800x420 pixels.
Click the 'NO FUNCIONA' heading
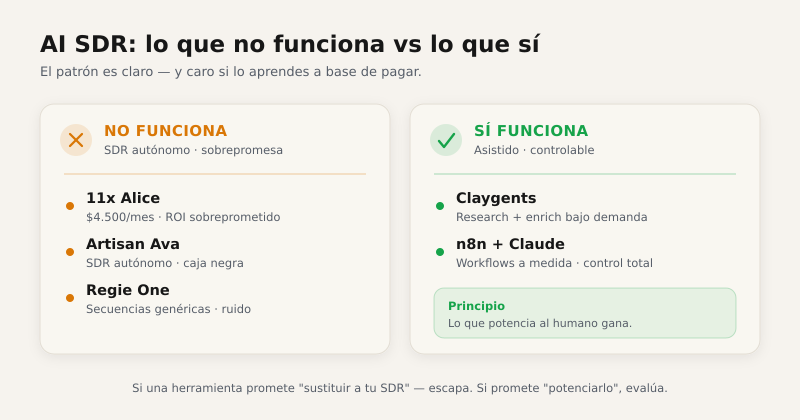click(166, 131)
